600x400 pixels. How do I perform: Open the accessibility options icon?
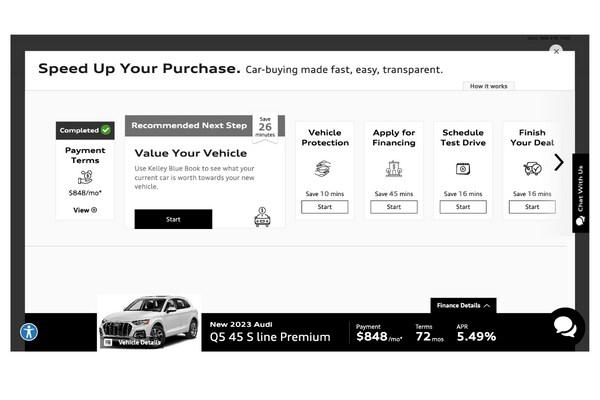click(x=29, y=332)
